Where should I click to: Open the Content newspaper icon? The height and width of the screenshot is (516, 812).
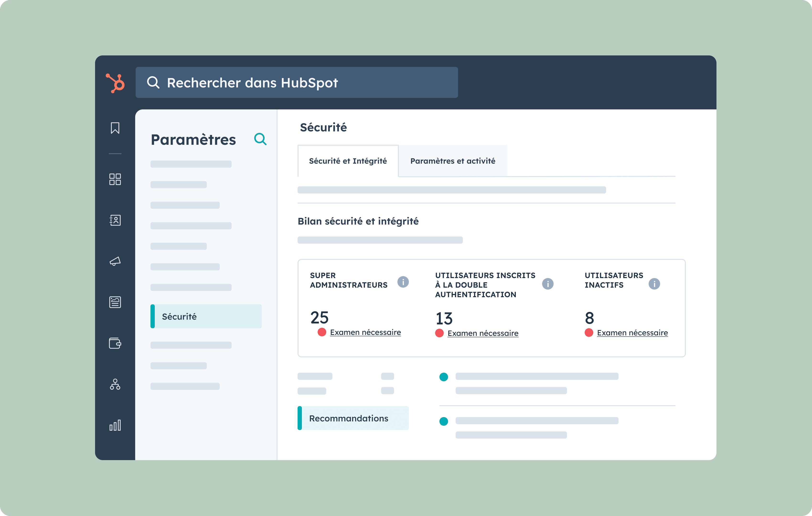point(115,302)
